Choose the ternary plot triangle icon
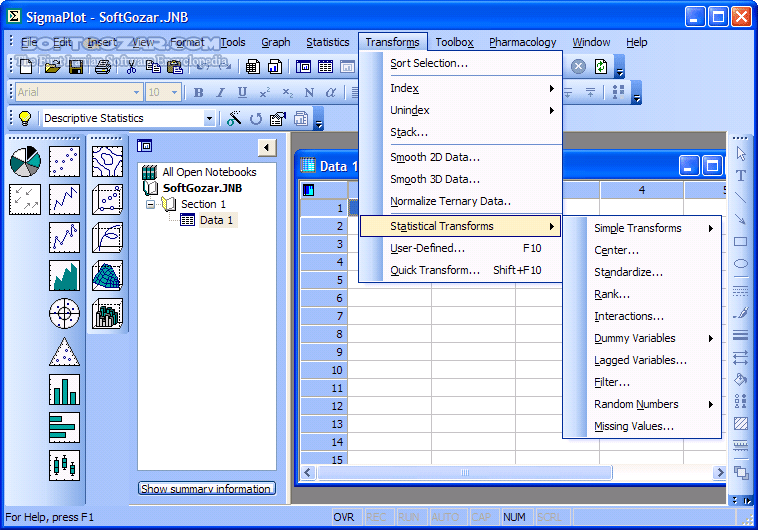This screenshot has height=530, width=758. point(64,352)
